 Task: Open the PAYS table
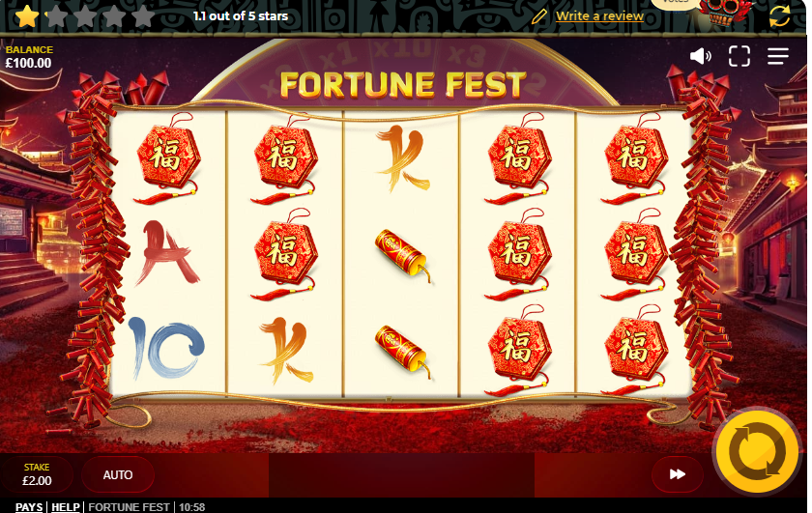pos(29,507)
